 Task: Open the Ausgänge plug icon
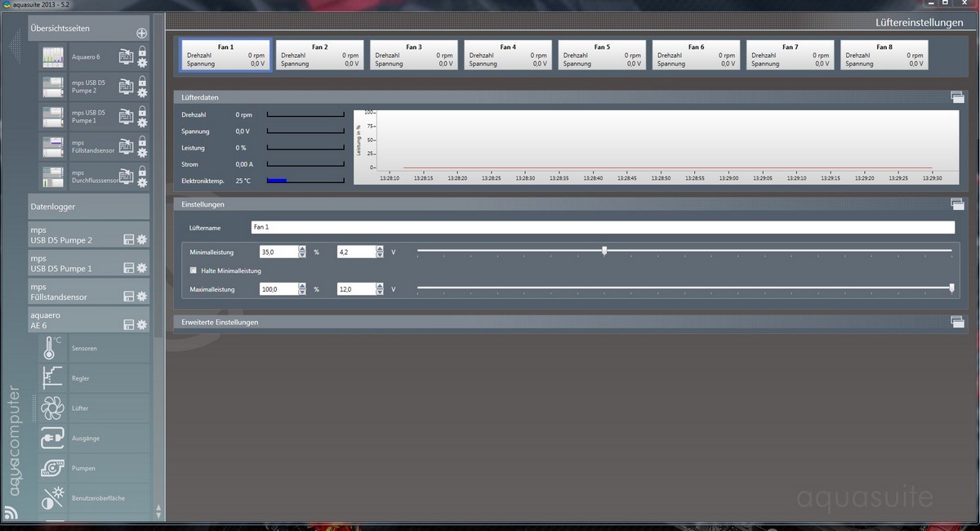tap(52, 438)
